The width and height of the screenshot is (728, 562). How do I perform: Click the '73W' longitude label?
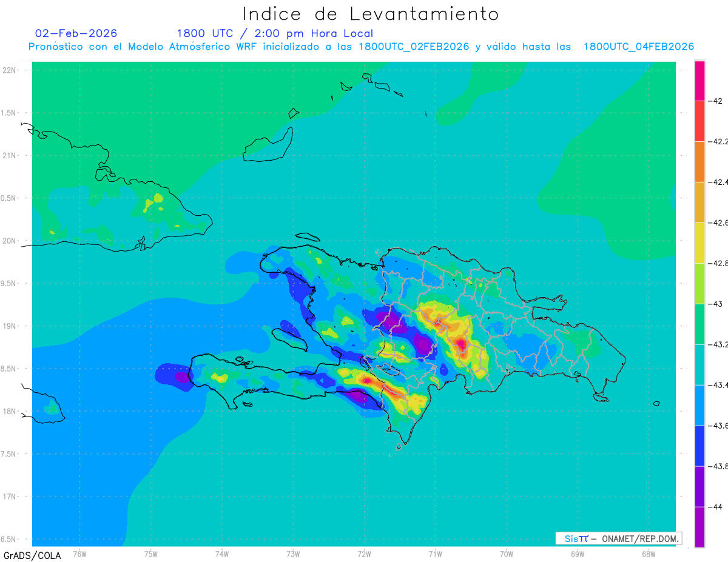tap(293, 553)
